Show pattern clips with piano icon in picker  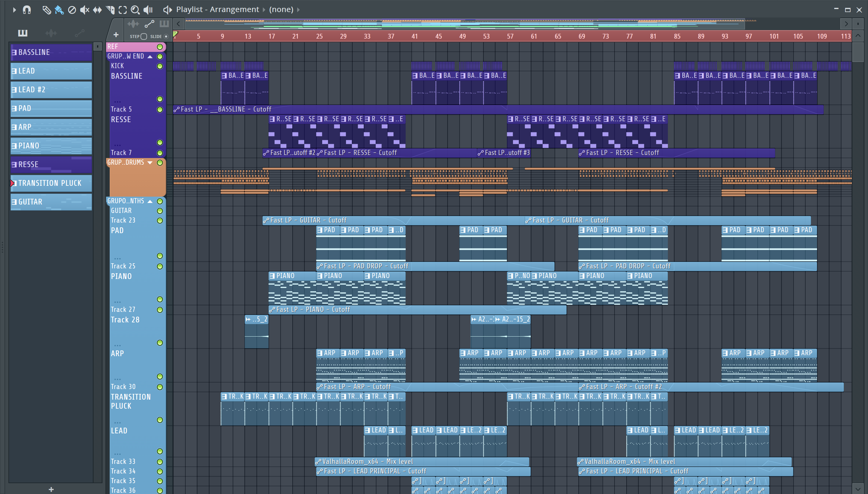[23, 33]
